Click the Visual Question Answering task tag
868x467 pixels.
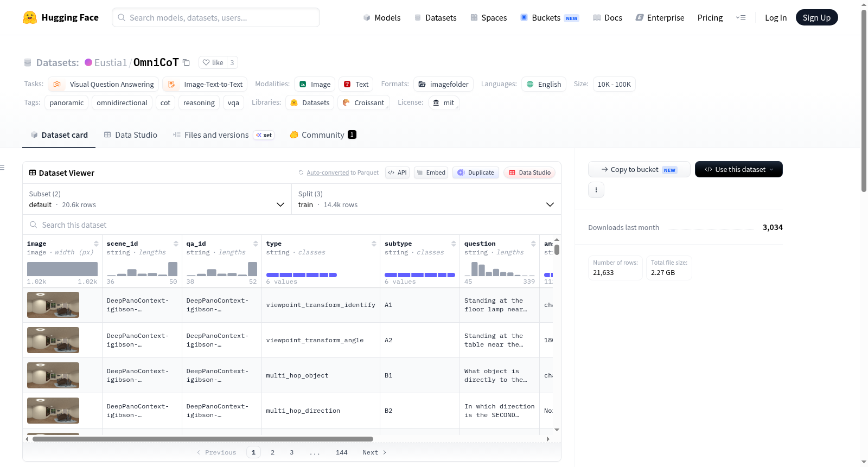pyautogui.click(x=104, y=84)
